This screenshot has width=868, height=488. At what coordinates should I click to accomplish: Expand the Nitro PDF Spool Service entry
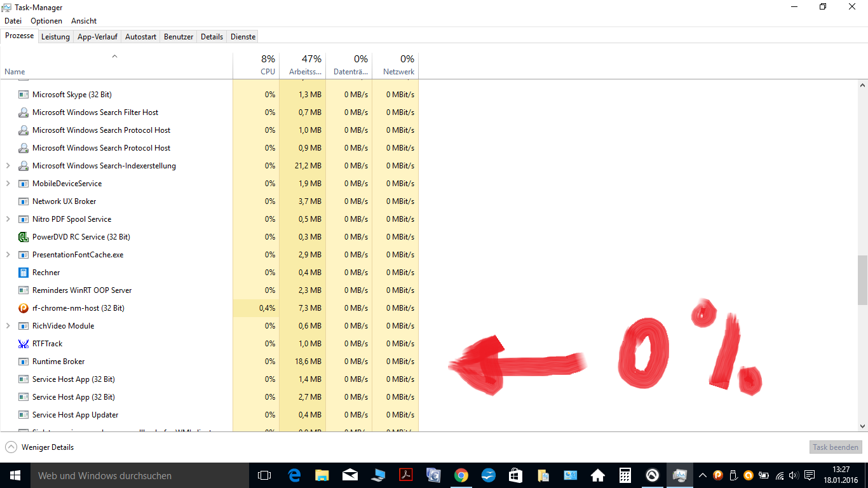[x=8, y=219]
